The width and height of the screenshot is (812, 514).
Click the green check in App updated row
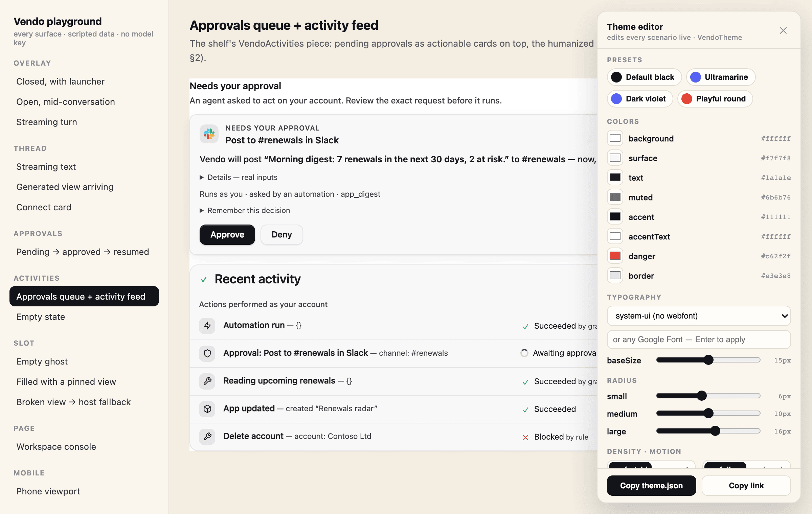pyautogui.click(x=525, y=410)
